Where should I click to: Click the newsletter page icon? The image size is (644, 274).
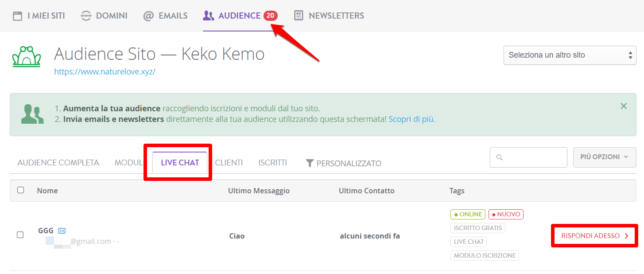pos(299,16)
